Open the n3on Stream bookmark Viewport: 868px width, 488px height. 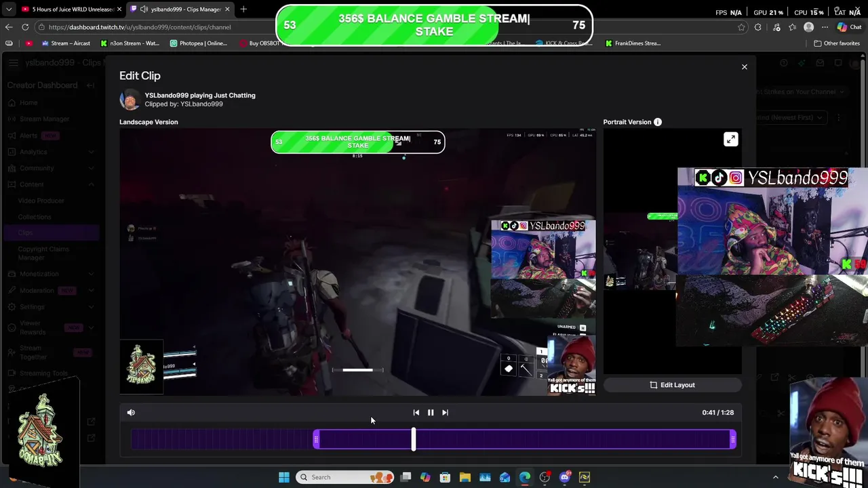tap(130, 43)
